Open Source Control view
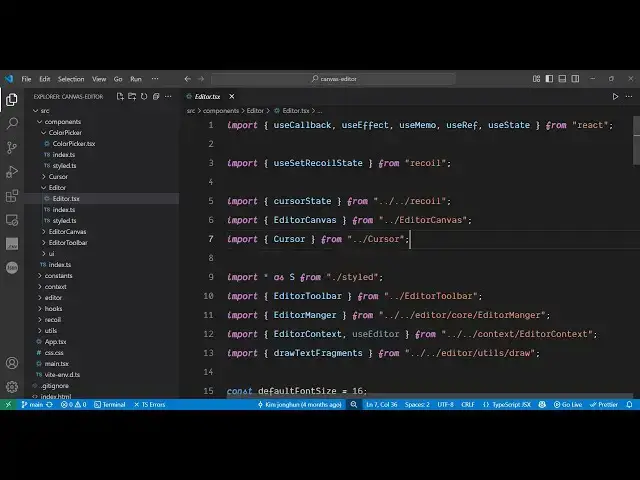This screenshot has width=640, height=480. pyautogui.click(x=12, y=147)
